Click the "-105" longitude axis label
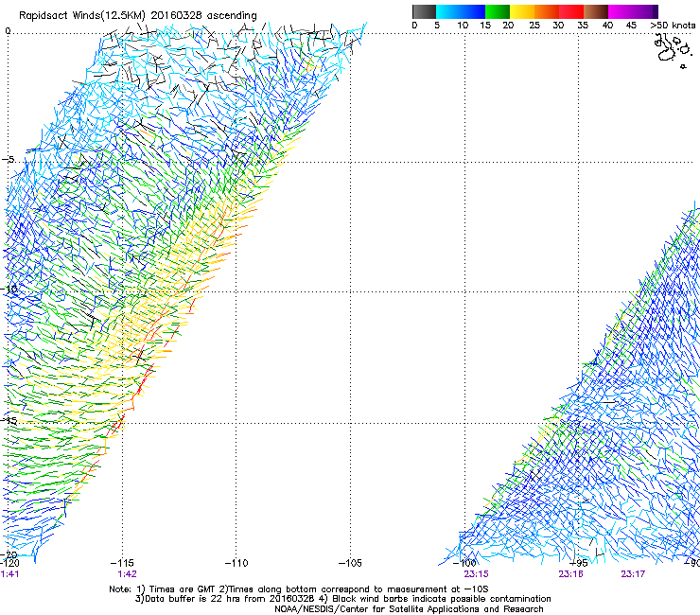 (x=350, y=563)
